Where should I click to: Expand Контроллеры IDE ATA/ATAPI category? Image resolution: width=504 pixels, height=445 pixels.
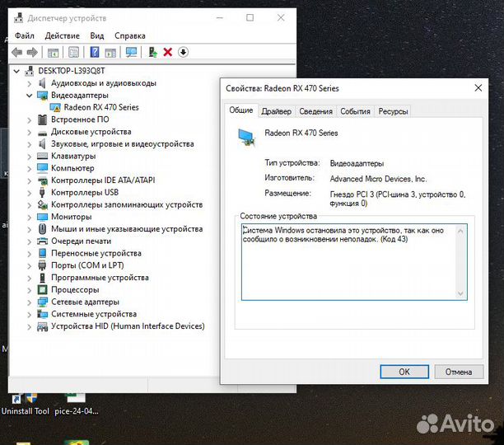[30, 180]
